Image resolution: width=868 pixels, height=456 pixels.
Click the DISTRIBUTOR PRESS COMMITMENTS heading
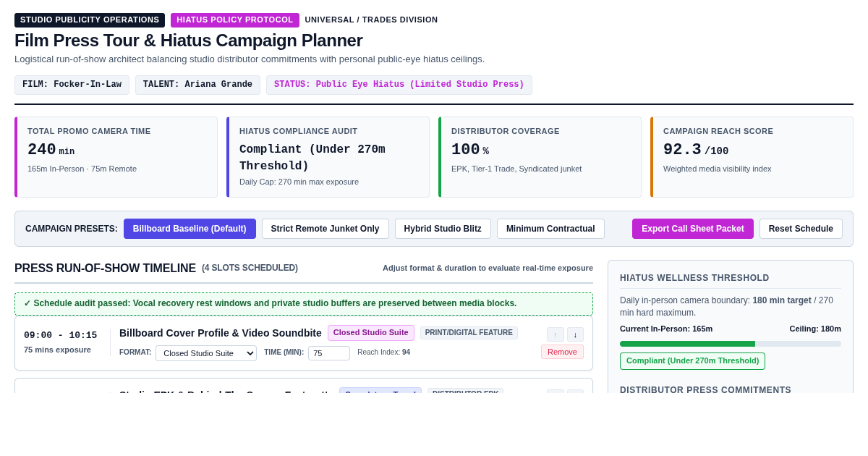(x=705, y=389)
